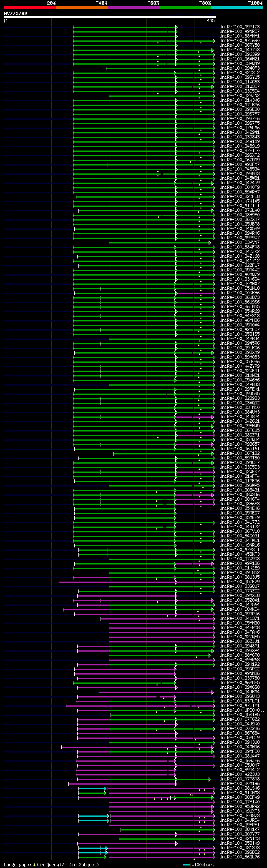Open the UniRef100_A9P1Z3 hit
The width and height of the screenshot is (267, 868).
pos(239,27)
